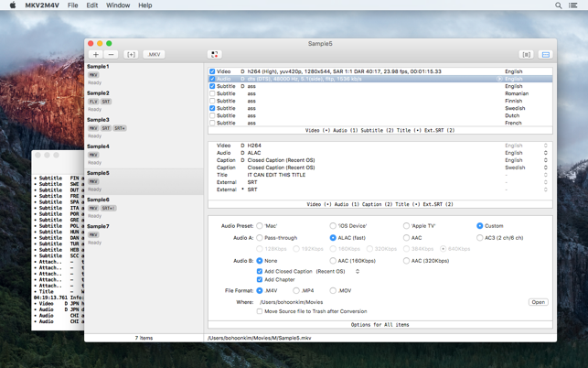Select AC3 (2 ch/6 ch) for Audio A
588x368 pixels.
[479, 238]
